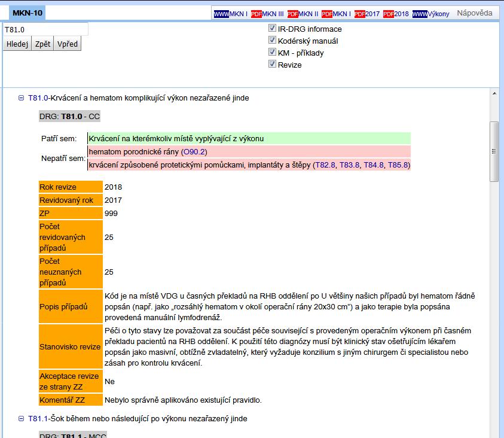Viewport: 504px width, 438px height.
Task: Collapse the T81.0 diagnosis section
Action: [x=21, y=98]
